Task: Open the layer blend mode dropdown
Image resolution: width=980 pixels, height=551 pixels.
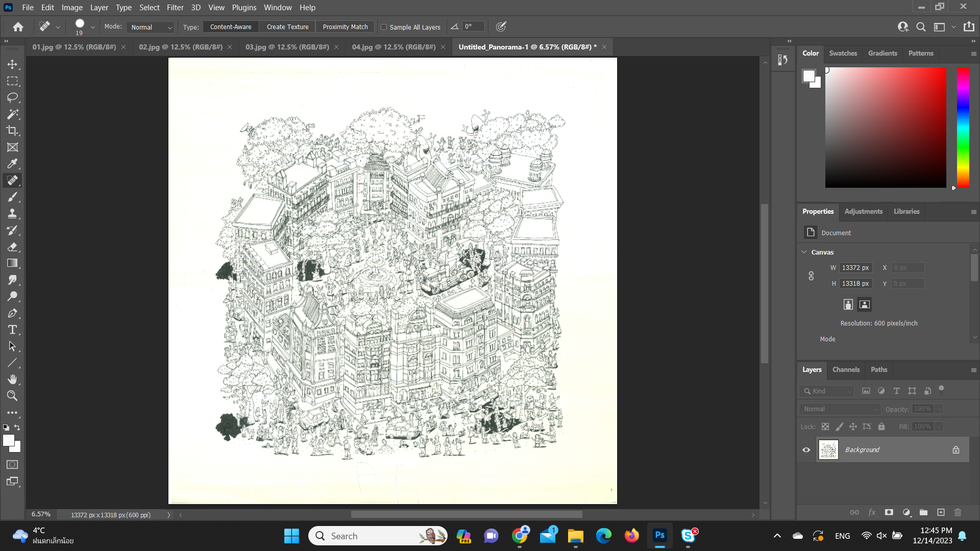Action: (840, 409)
